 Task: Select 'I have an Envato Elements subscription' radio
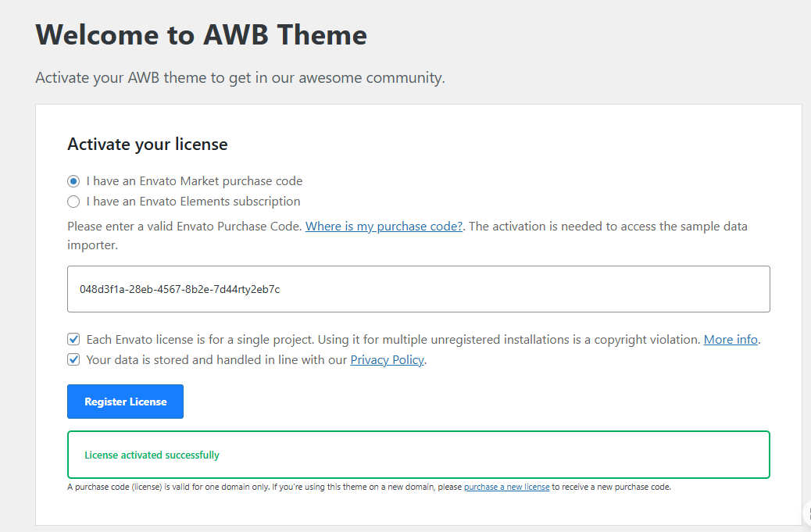73,201
